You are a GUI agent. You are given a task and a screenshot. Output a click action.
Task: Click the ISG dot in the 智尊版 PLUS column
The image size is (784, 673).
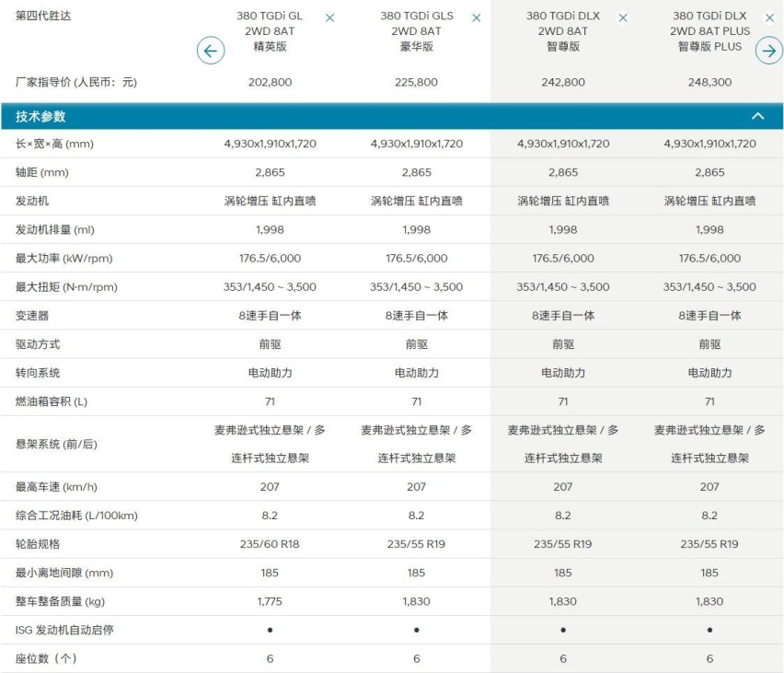pos(709,630)
